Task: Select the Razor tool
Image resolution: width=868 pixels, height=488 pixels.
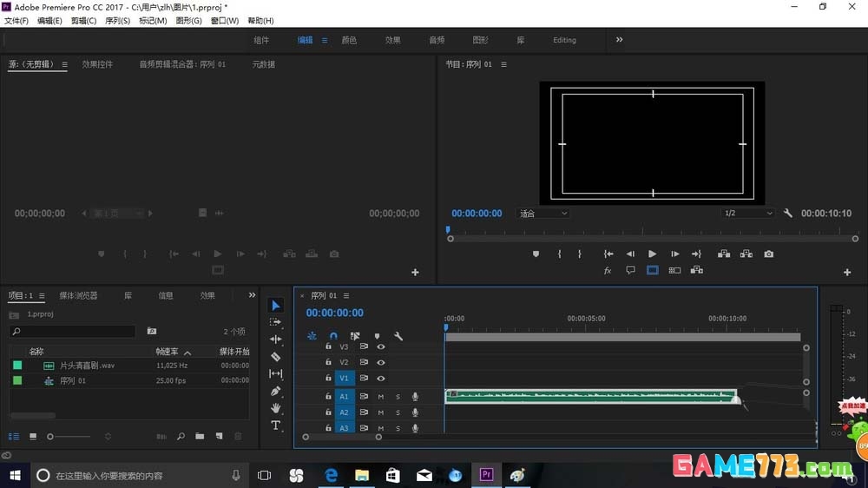Action: pyautogui.click(x=276, y=357)
